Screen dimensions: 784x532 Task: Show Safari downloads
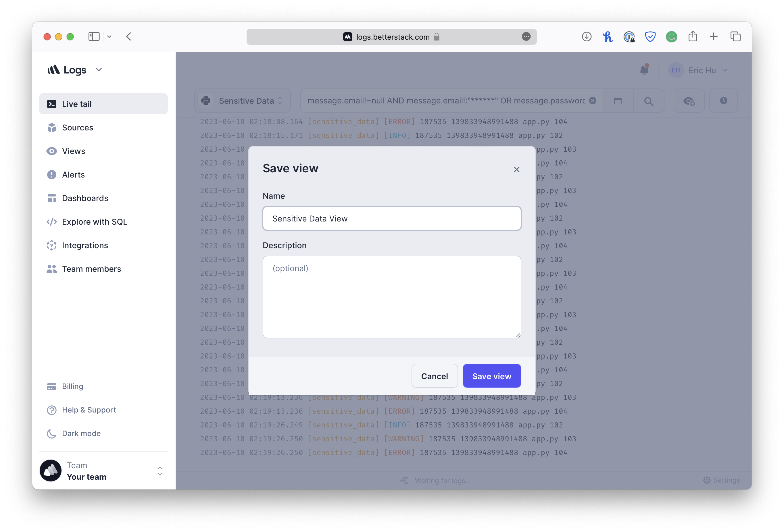(x=587, y=36)
